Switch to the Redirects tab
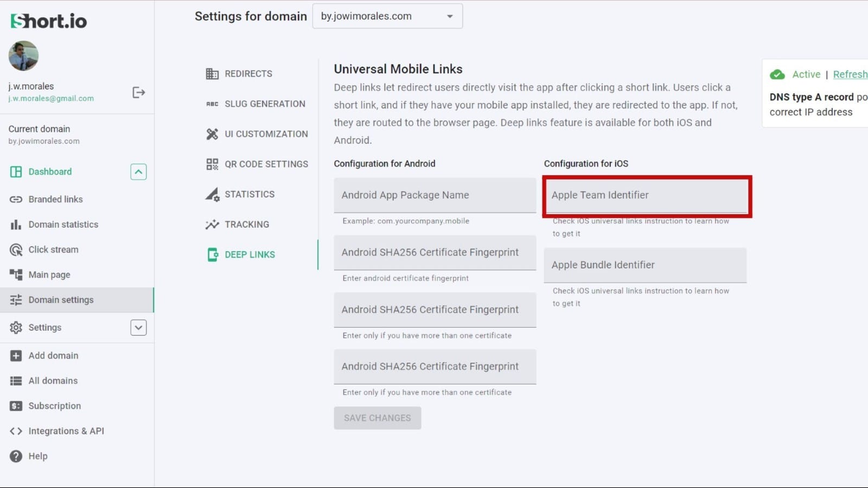 [248, 74]
